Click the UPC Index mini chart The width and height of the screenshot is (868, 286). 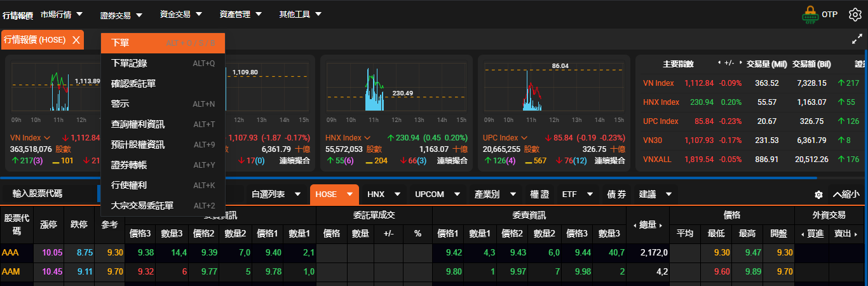553,89
